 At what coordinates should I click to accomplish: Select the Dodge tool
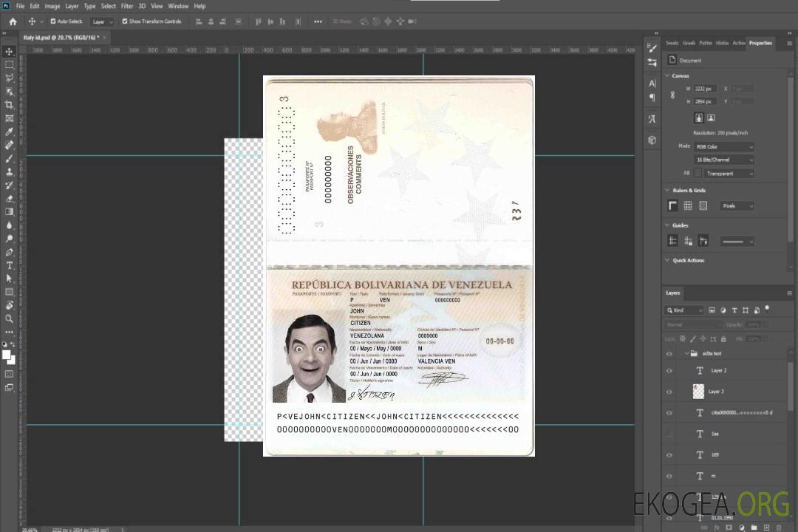coord(9,238)
